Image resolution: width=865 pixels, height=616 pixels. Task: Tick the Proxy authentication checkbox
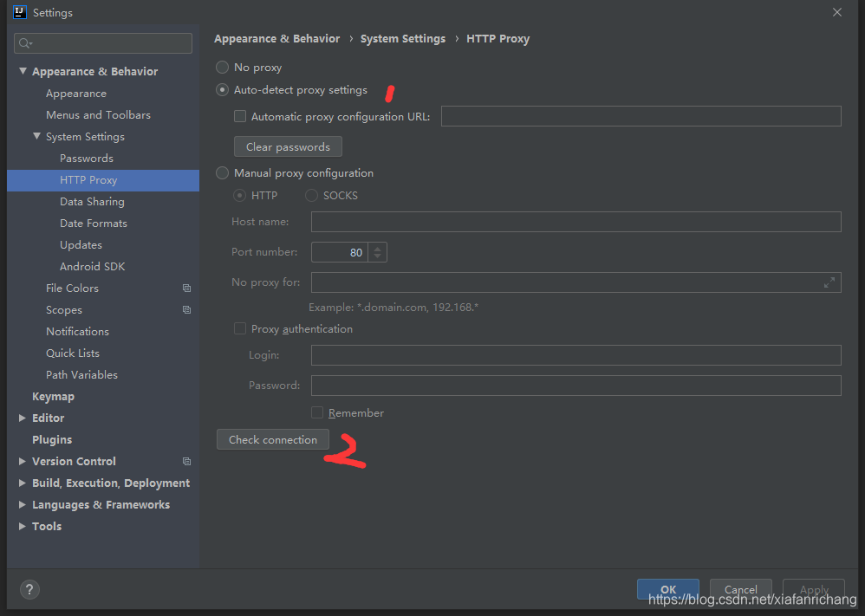[240, 328]
